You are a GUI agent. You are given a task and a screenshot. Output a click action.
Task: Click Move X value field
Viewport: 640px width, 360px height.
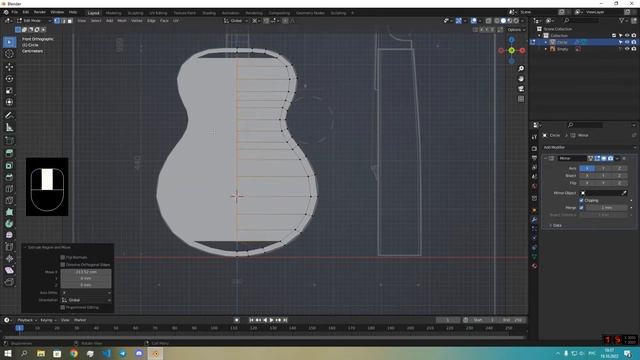tap(86, 272)
